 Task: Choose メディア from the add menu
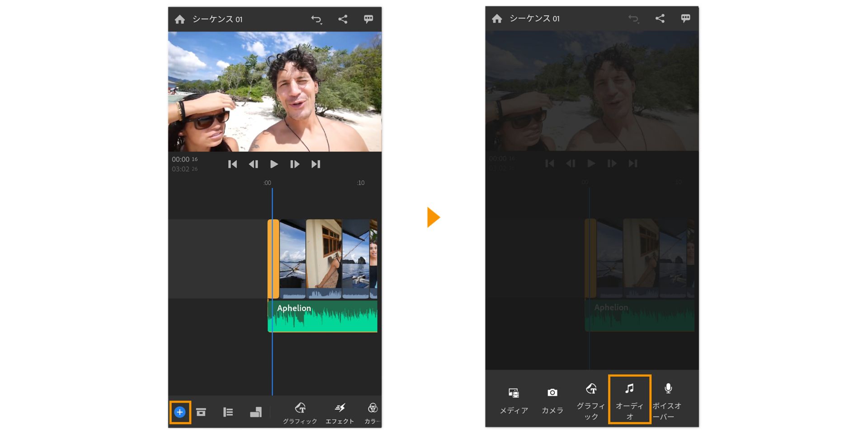coord(514,400)
